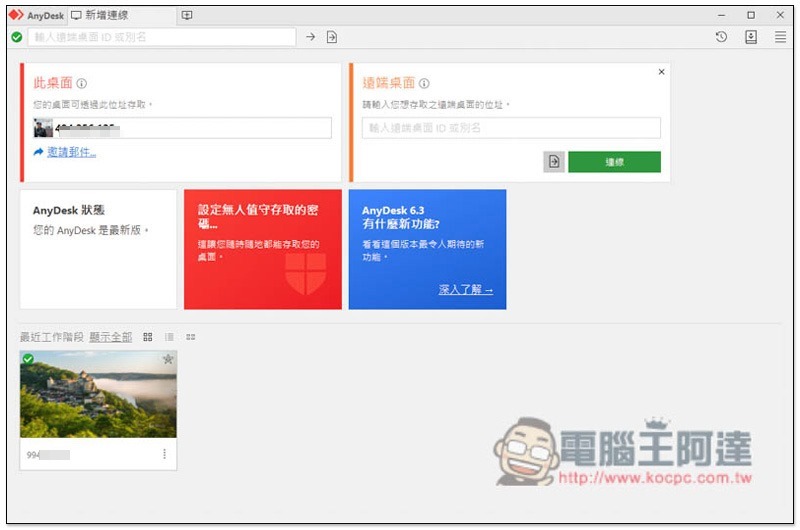Click file transfer button left of green 連線
The width and height of the screenshot is (800, 530).
click(554, 162)
